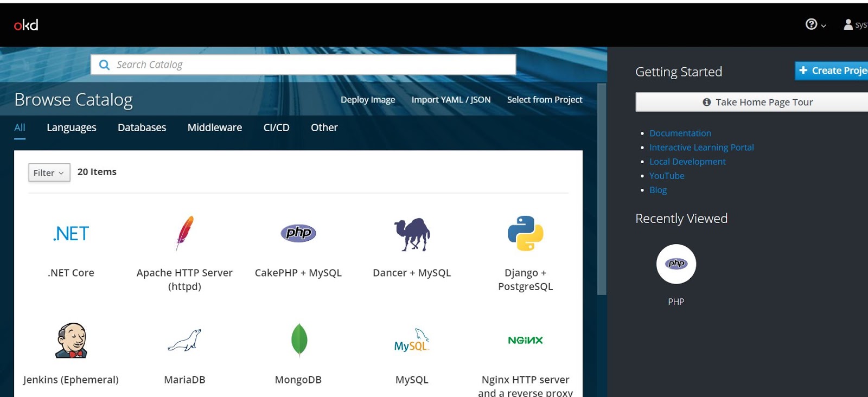Open the Documentation link
Image resolution: width=868 pixels, height=397 pixels.
coord(680,133)
